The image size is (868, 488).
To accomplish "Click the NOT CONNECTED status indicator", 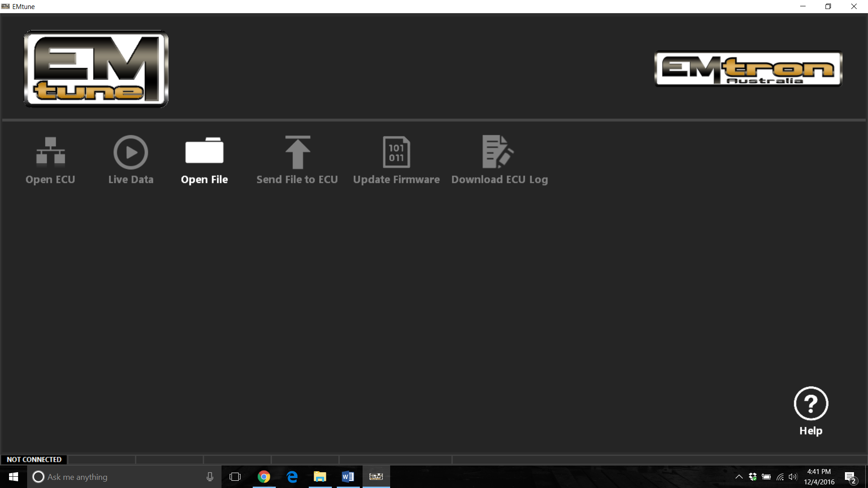I will coord(34,460).
